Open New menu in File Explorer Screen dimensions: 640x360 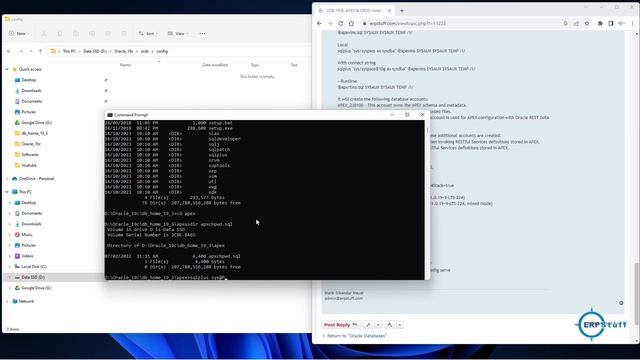19,33
